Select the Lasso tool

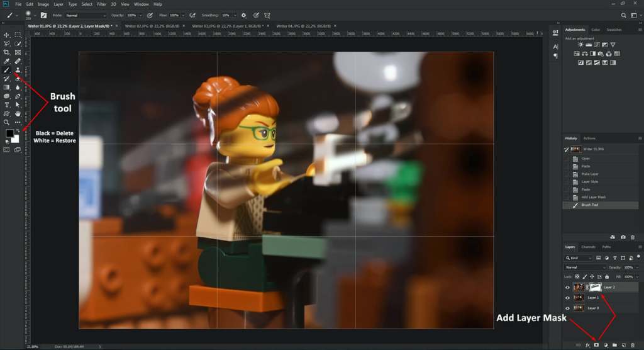click(x=6, y=43)
